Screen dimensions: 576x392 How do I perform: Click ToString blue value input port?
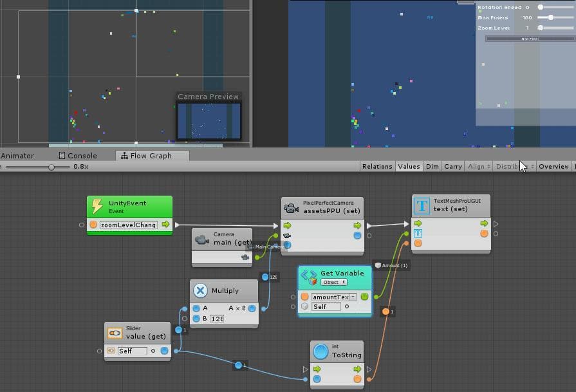(x=317, y=378)
